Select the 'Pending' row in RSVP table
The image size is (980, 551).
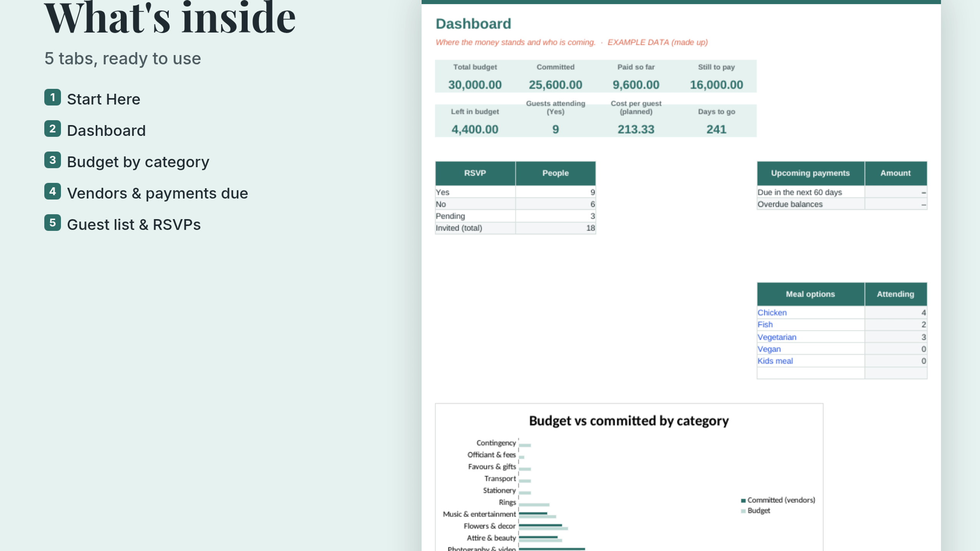tap(515, 216)
